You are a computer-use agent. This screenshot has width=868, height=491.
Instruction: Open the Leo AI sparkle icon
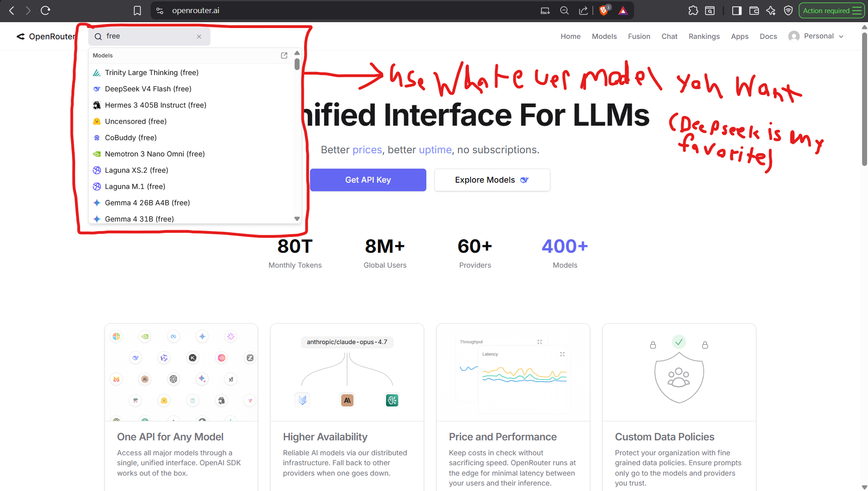point(771,10)
